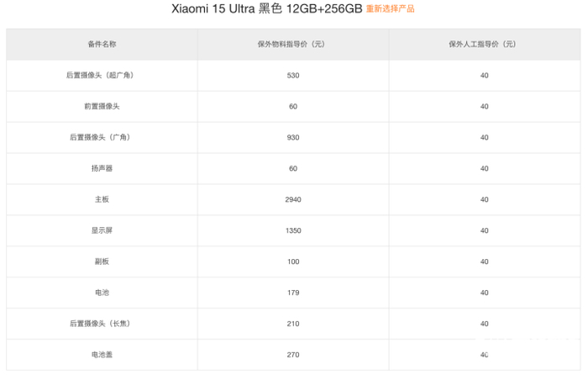Click the 备件名称 column header
588x375 pixels.
click(x=102, y=44)
